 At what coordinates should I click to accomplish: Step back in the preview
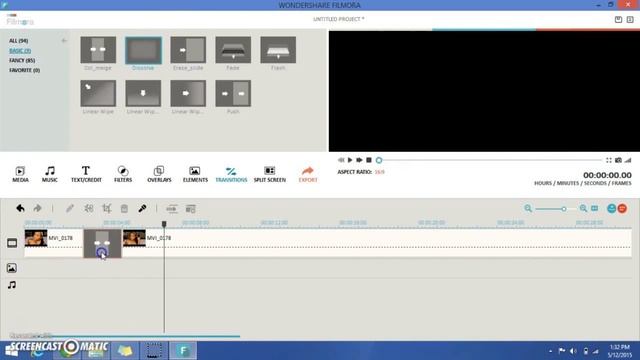(x=341, y=160)
